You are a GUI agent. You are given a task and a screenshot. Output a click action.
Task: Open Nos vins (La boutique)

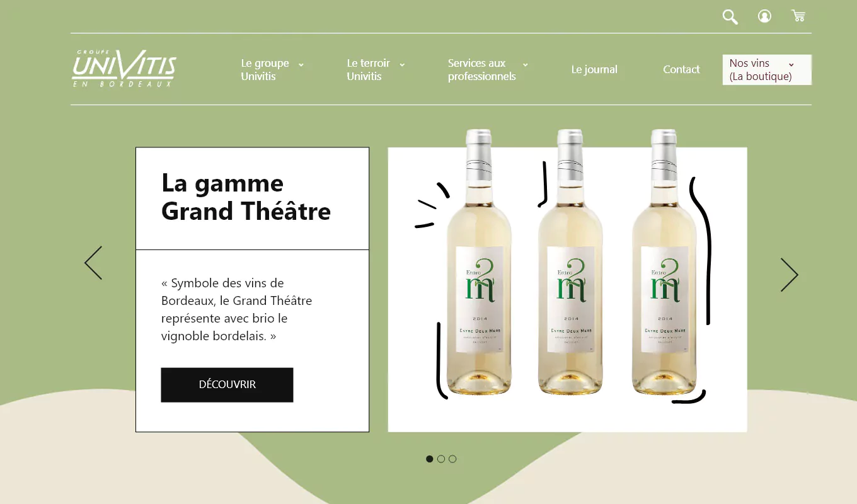pos(760,70)
